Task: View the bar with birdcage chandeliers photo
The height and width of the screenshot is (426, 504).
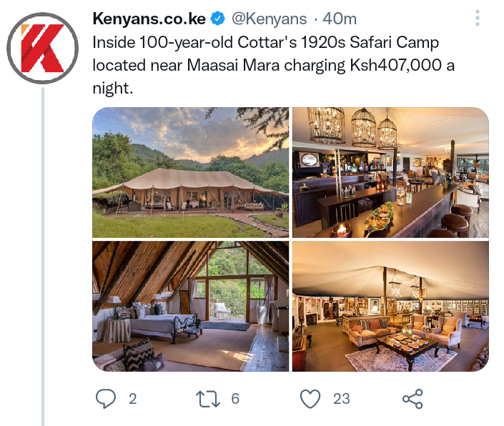Action: point(390,172)
